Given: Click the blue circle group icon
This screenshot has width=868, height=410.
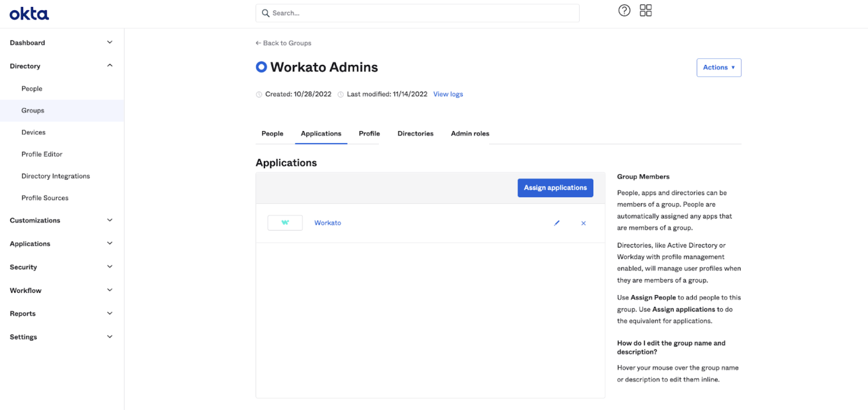Looking at the screenshot, I should [261, 67].
